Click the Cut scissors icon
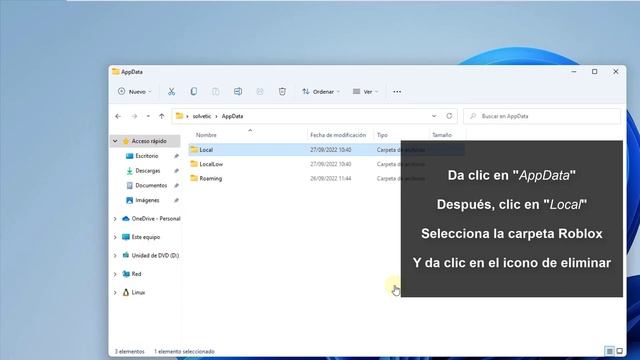Viewport: 640px width, 360px height. [171, 91]
